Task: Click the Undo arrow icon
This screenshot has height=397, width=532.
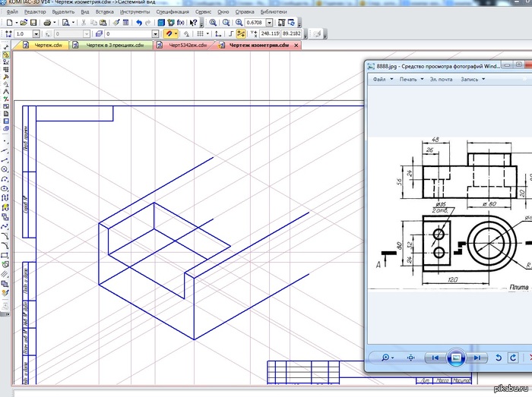Action: point(138,24)
